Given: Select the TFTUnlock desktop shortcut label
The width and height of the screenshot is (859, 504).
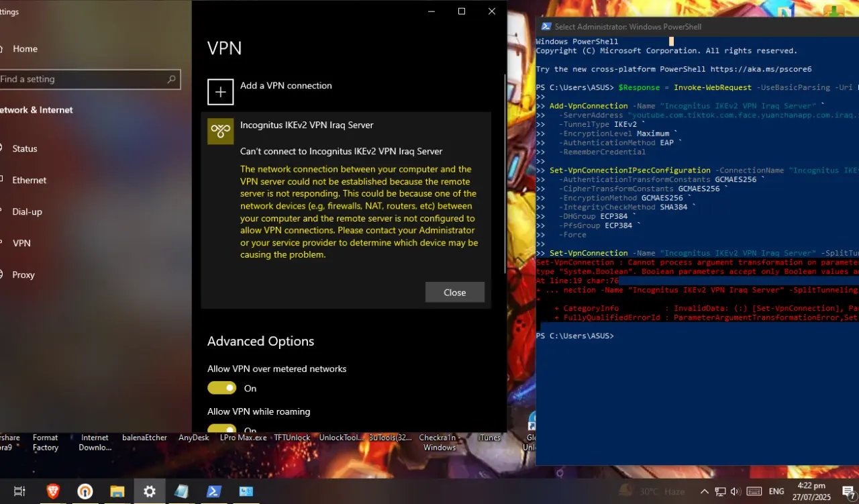Looking at the screenshot, I should (292, 438).
